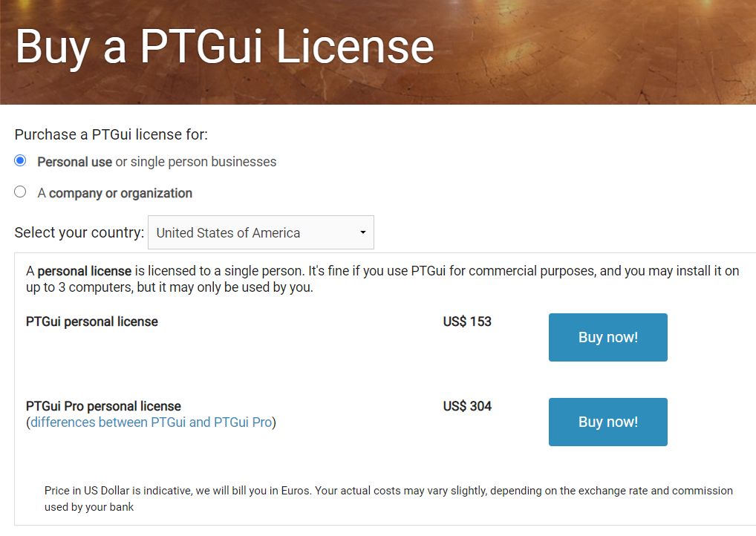The height and width of the screenshot is (536, 756).
Task: Open differences between PTGui and PTGui Pro link
Action: click(x=151, y=422)
